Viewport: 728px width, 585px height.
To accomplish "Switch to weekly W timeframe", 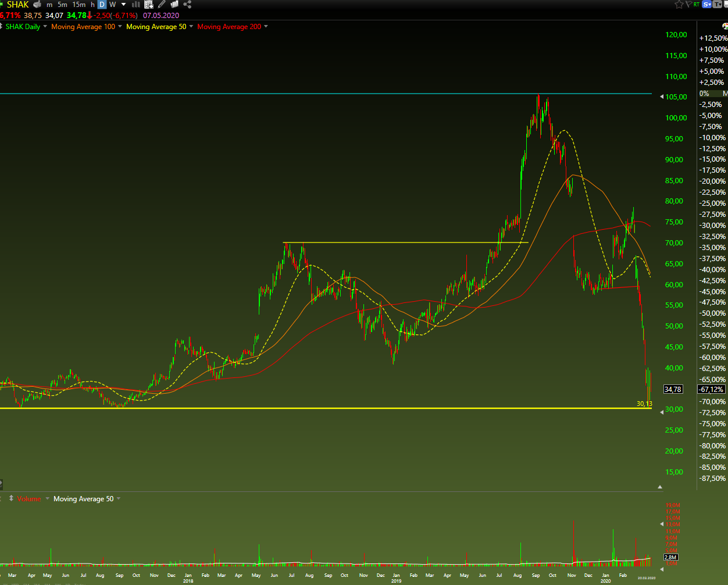I will [112, 5].
